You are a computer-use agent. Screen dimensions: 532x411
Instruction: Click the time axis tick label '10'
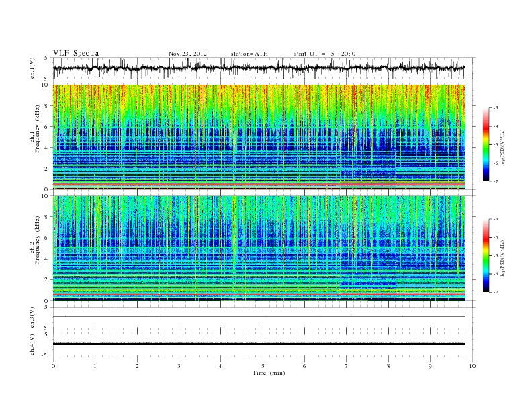pos(472,366)
